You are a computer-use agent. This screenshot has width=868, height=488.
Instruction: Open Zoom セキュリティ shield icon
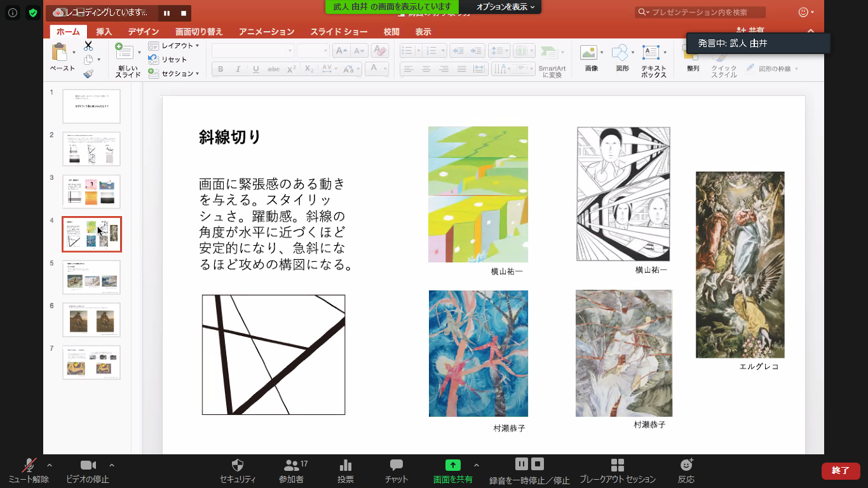pos(238,465)
